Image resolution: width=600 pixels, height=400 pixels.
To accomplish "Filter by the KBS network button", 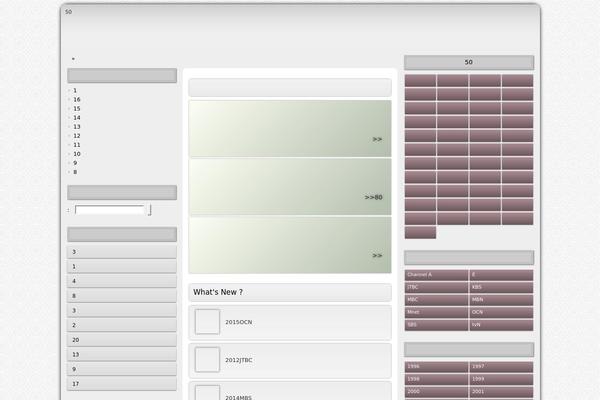I will 501,287.
